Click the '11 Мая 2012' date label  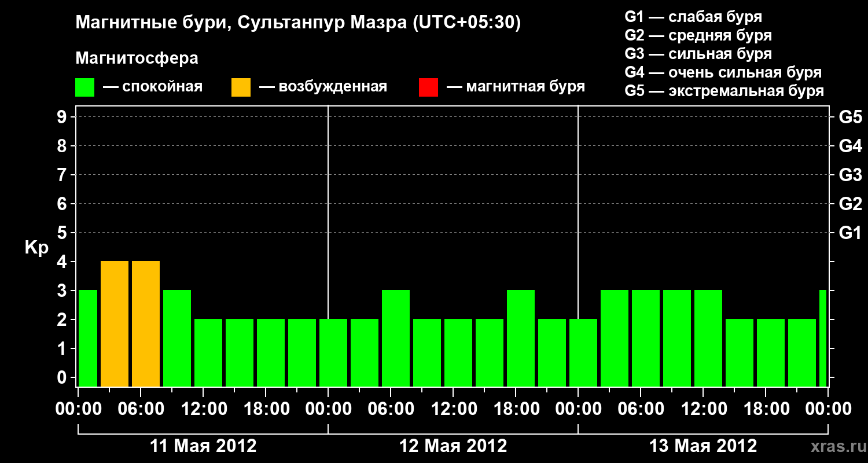(203, 446)
